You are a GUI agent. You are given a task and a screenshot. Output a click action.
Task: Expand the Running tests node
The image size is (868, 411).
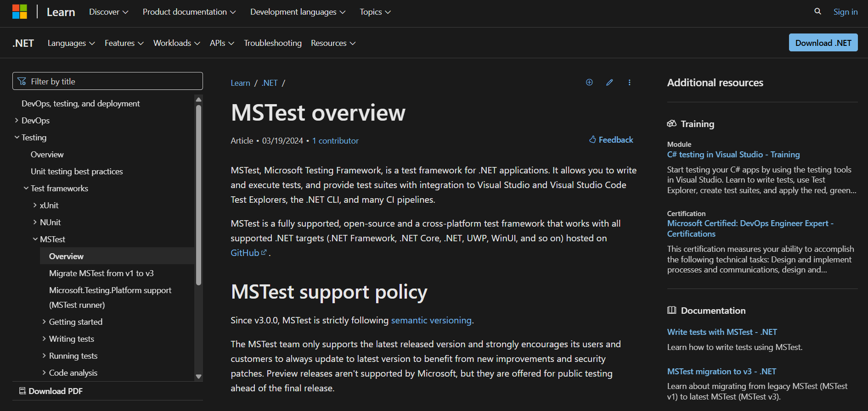pyautogui.click(x=45, y=356)
